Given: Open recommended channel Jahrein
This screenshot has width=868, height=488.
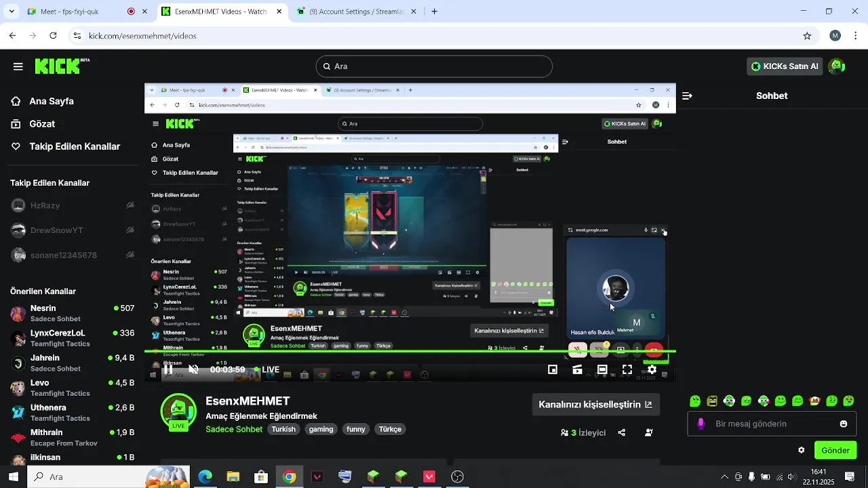Looking at the screenshot, I should pyautogui.click(x=71, y=363).
